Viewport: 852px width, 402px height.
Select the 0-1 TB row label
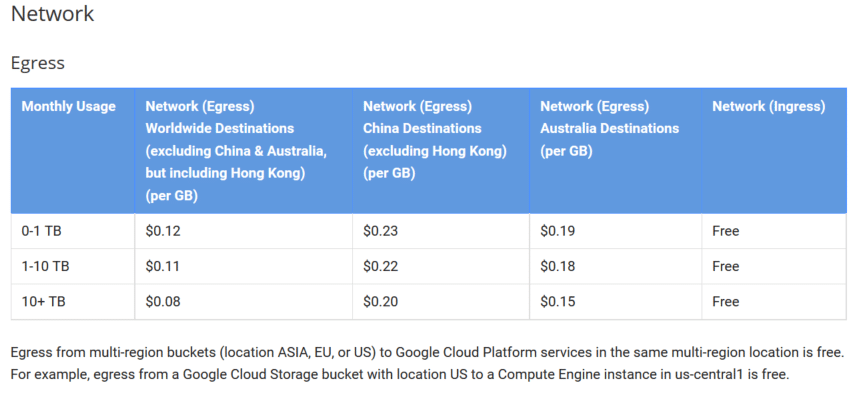point(41,231)
